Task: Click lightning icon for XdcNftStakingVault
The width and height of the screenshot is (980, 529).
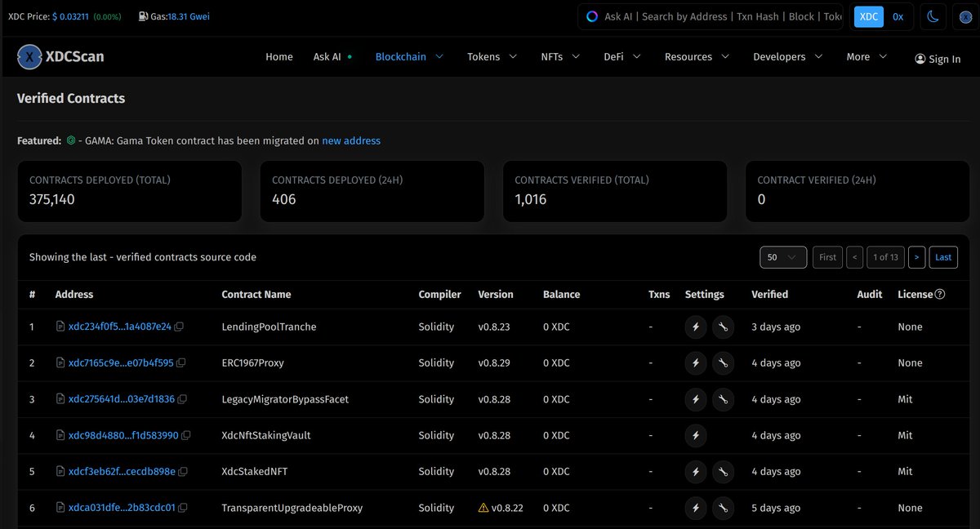Action: tap(696, 436)
